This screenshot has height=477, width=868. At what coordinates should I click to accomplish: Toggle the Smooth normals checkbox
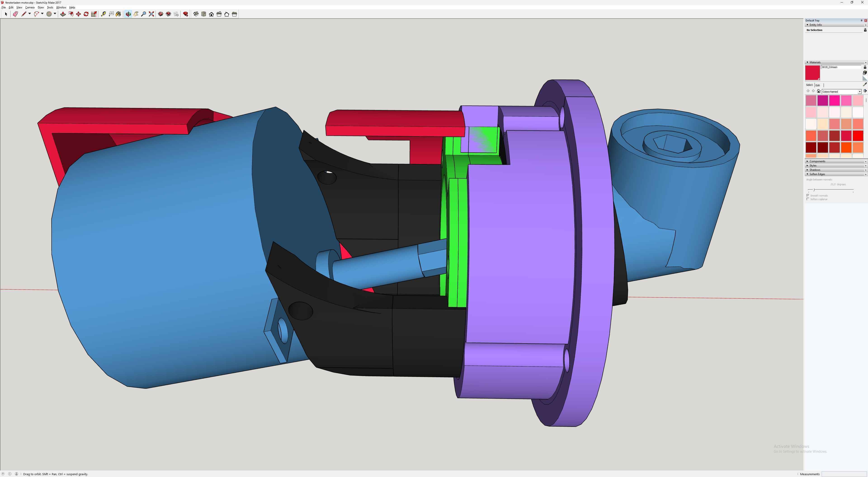coord(808,196)
